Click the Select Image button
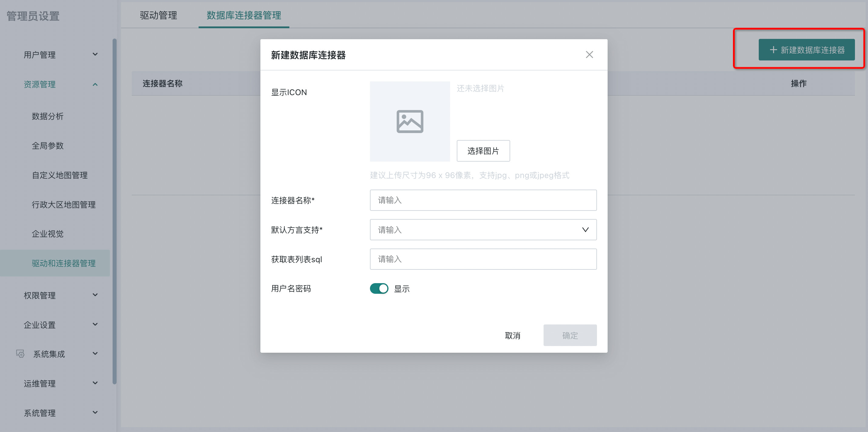The image size is (868, 432). (x=483, y=151)
